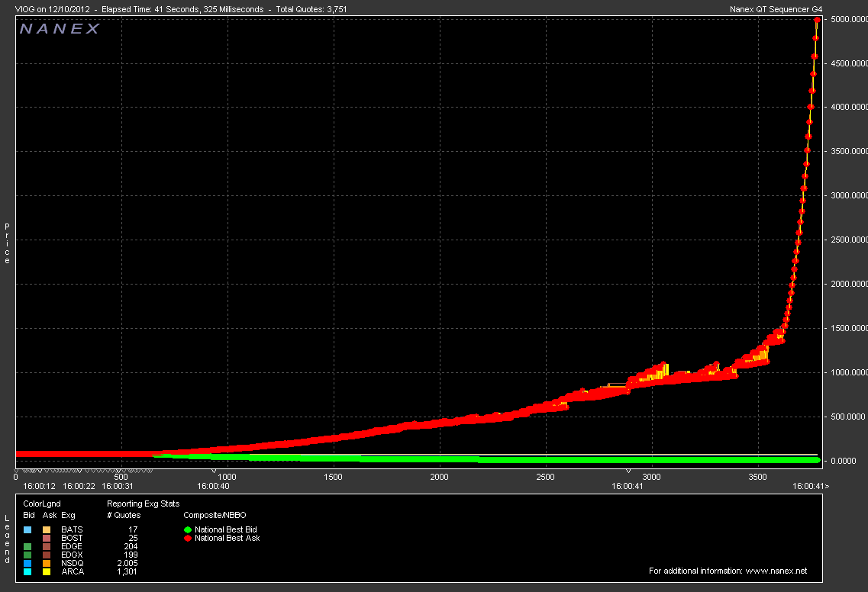Click the "EDGX" exchange name in legend

(x=72, y=555)
